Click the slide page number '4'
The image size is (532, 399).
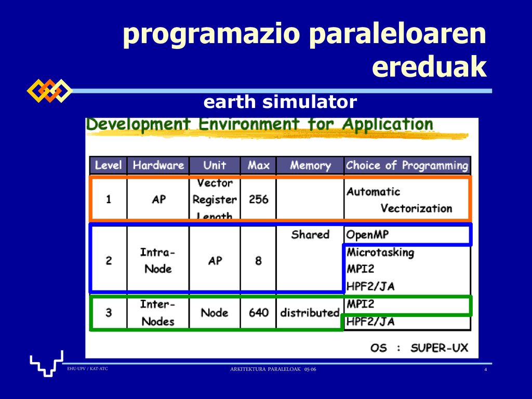[x=486, y=369]
